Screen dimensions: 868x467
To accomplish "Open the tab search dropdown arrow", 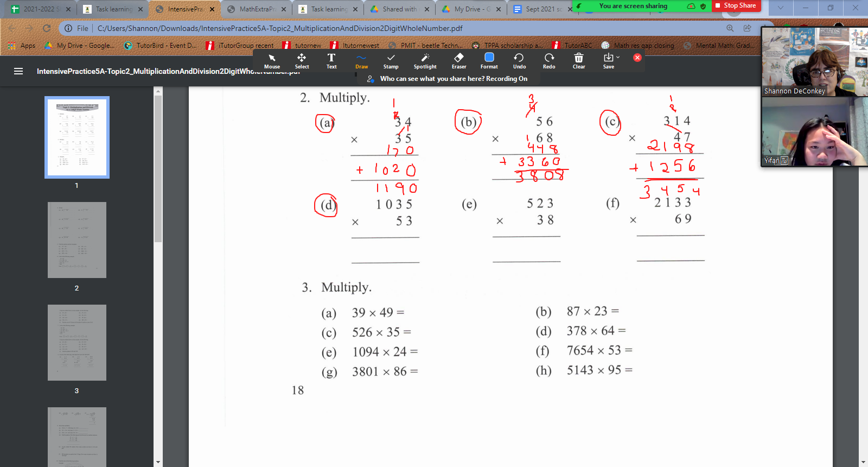I will point(781,8).
